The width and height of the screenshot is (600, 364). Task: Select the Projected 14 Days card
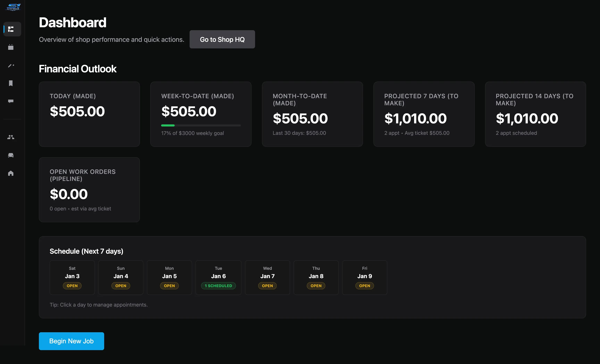pyautogui.click(x=535, y=114)
